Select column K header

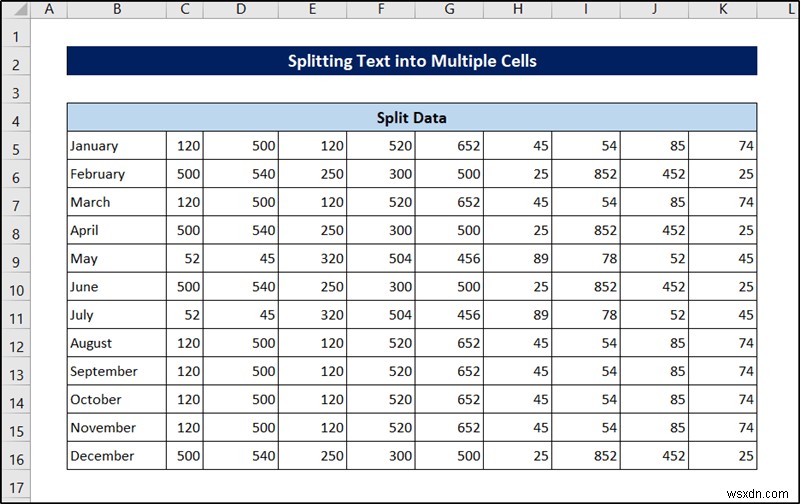(x=723, y=9)
